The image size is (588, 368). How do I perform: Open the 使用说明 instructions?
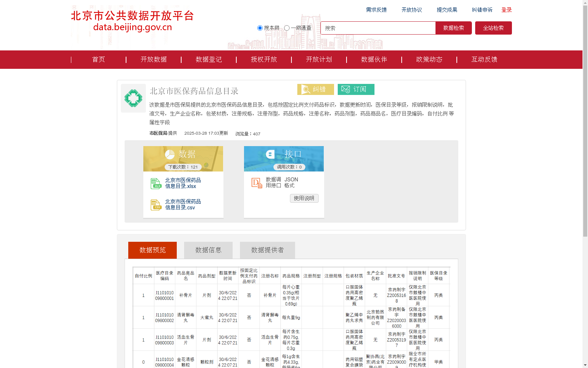pyautogui.click(x=304, y=198)
